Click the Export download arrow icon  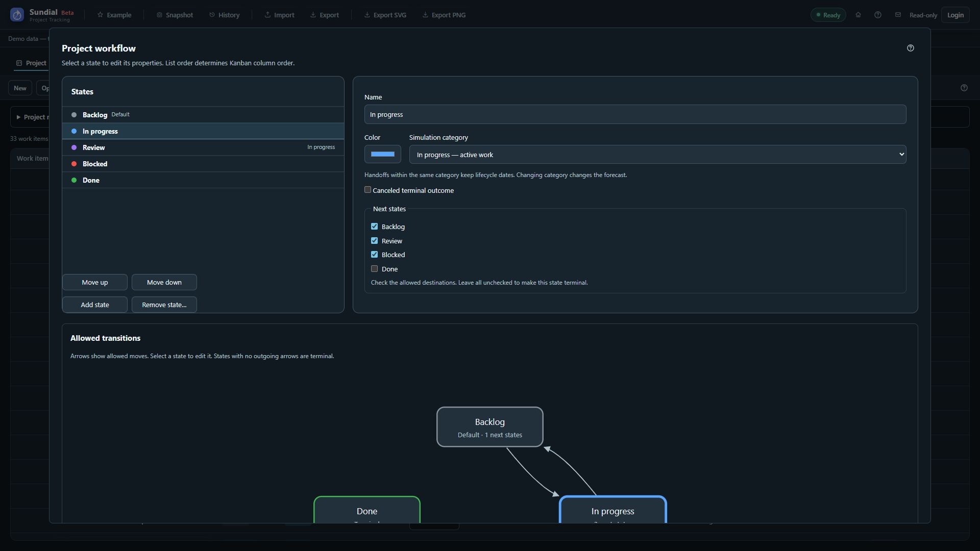(313, 15)
